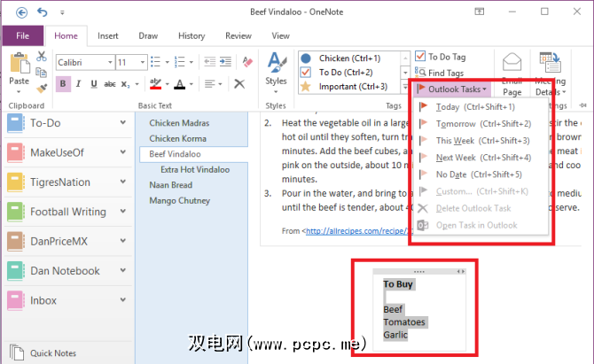The width and height of the screenshot is (594, 364).
Task: Open the File tab
Action: 23,36
